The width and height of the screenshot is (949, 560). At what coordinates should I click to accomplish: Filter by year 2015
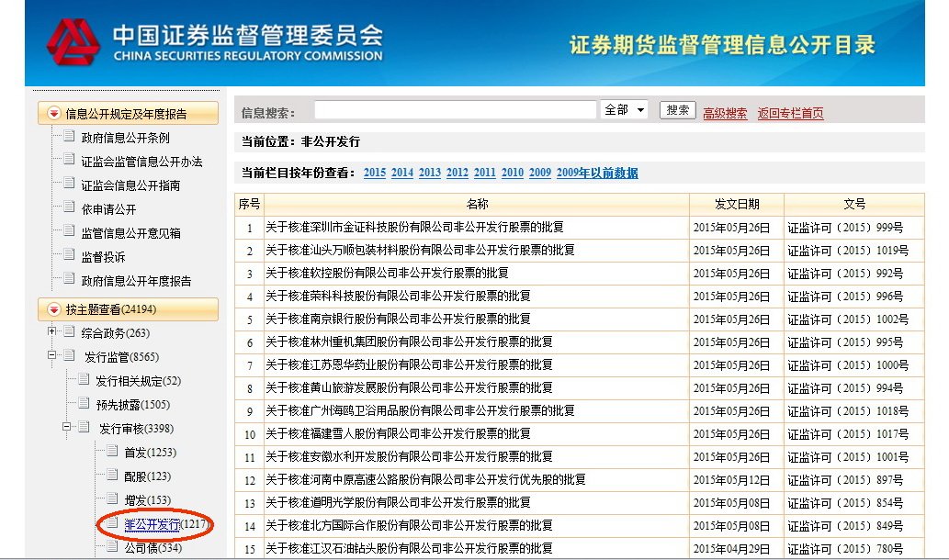click(375, 173)
